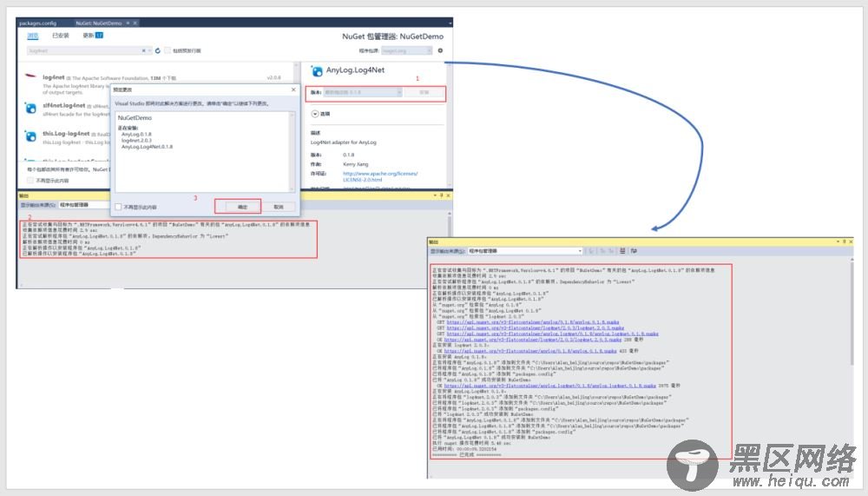
Task: Click description 'Log4Net adapter for AnyLog'
Action: click(x=343, y=142)
